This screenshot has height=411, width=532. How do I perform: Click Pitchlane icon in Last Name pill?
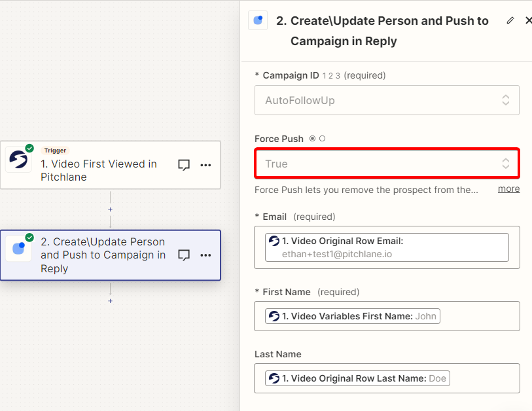tap(274, 378)
